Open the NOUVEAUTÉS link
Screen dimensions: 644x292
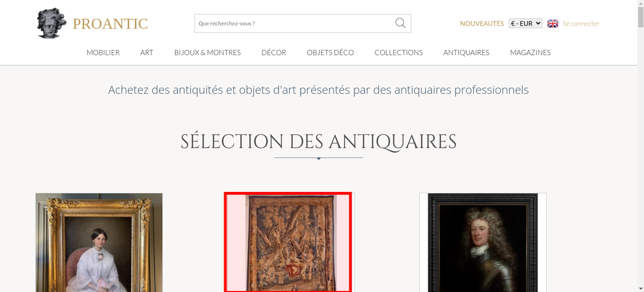point(481,23)
